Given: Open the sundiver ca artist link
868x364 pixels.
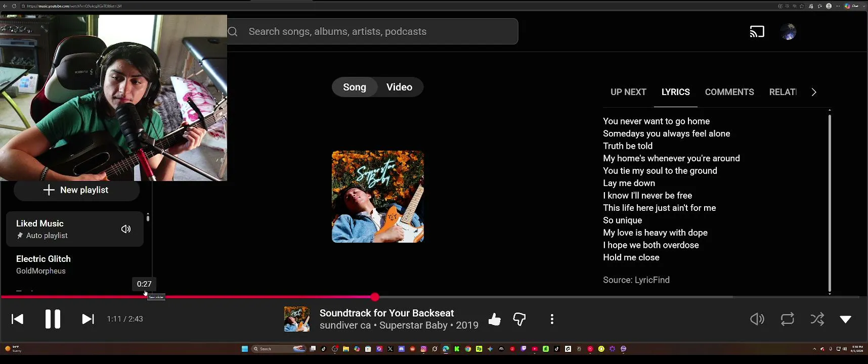Looking at the screenshot, I should (345, 325).
